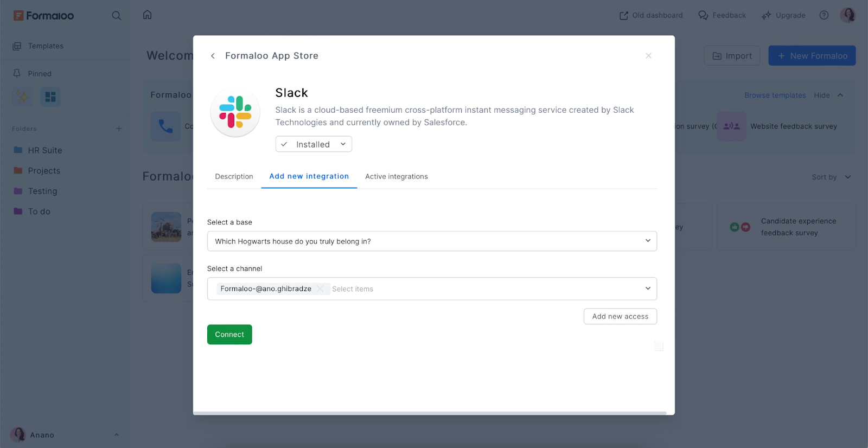
Task: Click the Anano user avatar at bottom
Action: click(18, 434)
